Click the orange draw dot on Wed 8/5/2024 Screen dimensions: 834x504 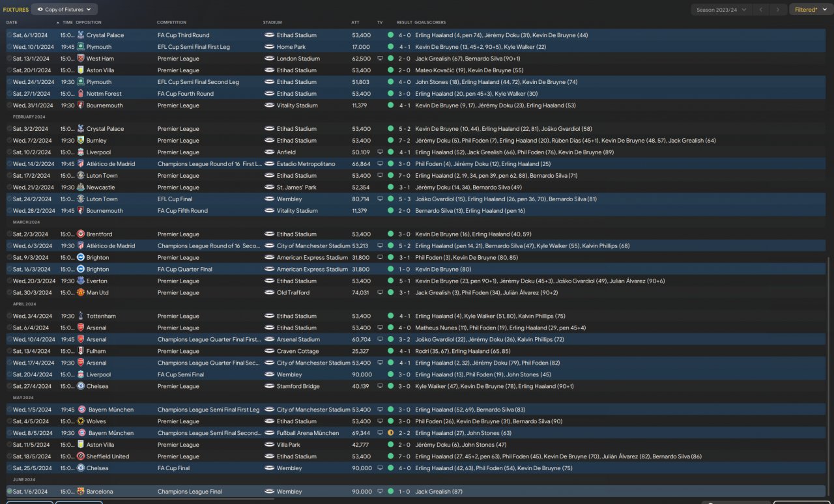click(390, 433)
